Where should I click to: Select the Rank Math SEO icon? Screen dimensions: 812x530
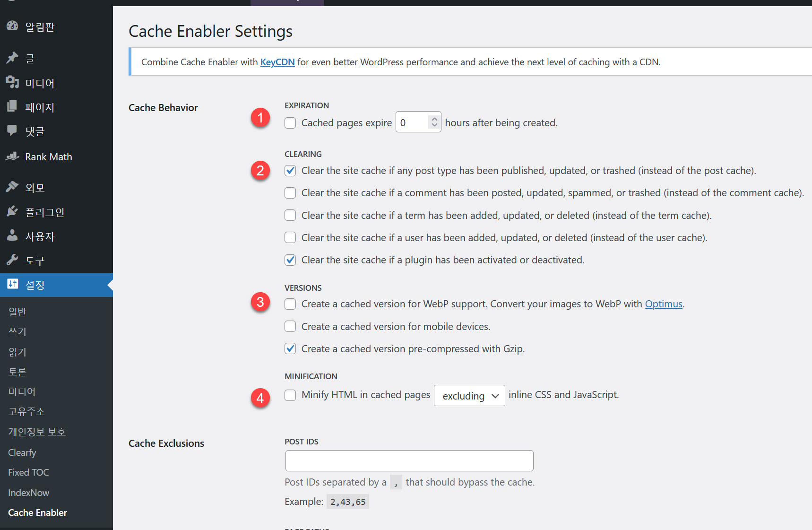(12, 156)
